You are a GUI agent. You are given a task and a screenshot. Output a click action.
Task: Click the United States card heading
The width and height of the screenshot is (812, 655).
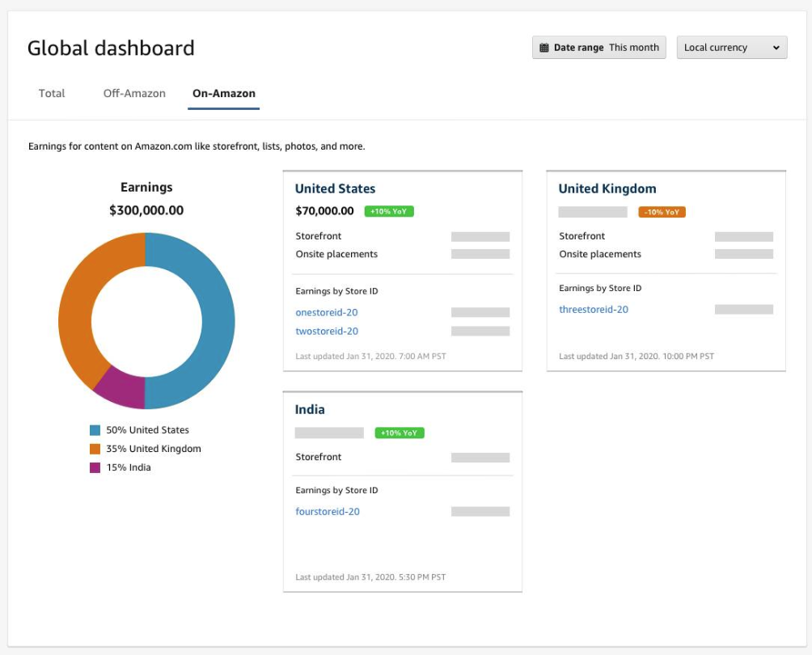tap(335, 188)
